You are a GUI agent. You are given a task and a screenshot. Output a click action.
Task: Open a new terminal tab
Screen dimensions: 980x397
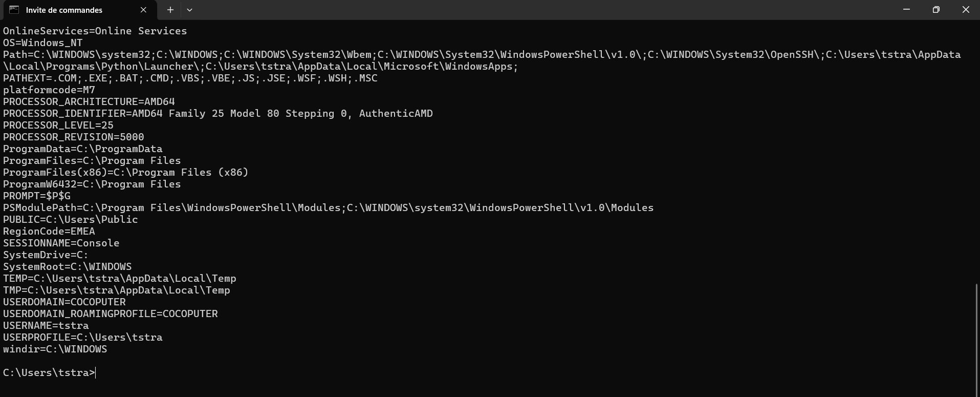[x=170, y=10]
